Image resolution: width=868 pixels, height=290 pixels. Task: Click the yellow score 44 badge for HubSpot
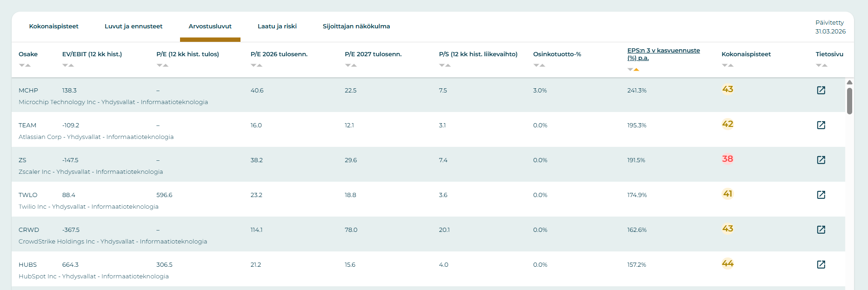click(x=728, y=264)
